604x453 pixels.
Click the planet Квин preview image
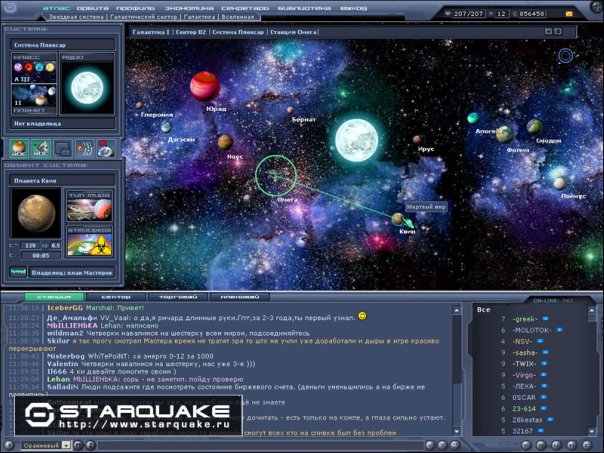36,213
